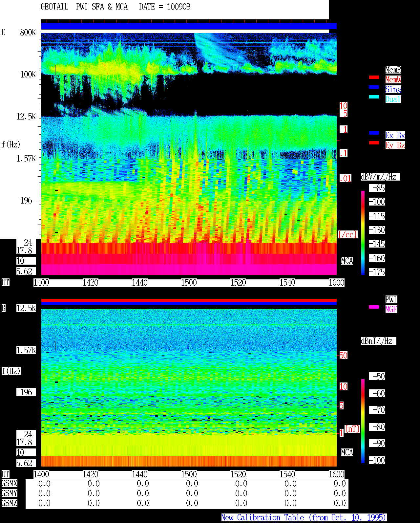Click the -85 value on electric color scale
The height and width of the screenshot is (523, 420).
tap(377, 188)
